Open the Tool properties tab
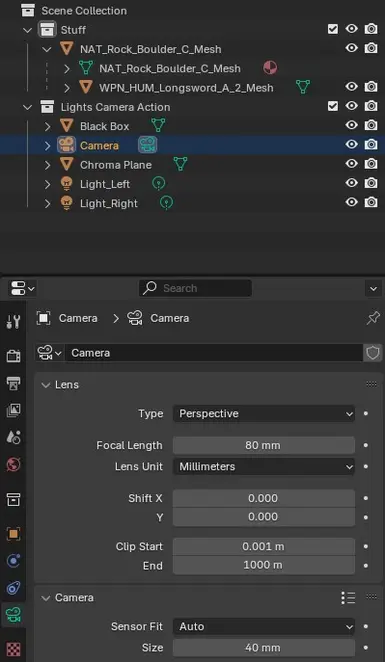Screen dimensions: 385x662 click(x=13, y=321)
